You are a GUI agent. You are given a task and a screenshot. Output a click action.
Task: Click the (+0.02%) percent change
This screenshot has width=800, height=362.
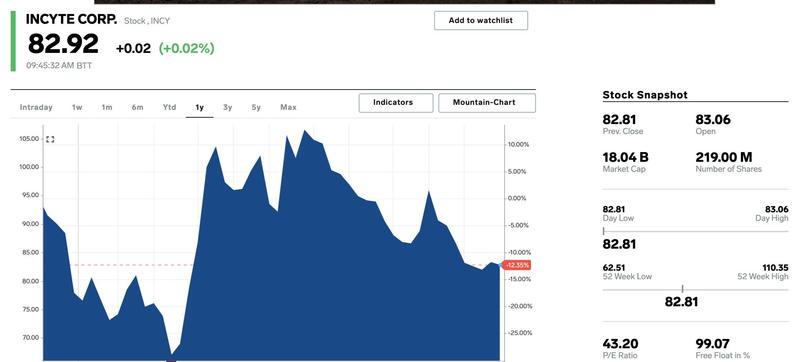(187, 48)
